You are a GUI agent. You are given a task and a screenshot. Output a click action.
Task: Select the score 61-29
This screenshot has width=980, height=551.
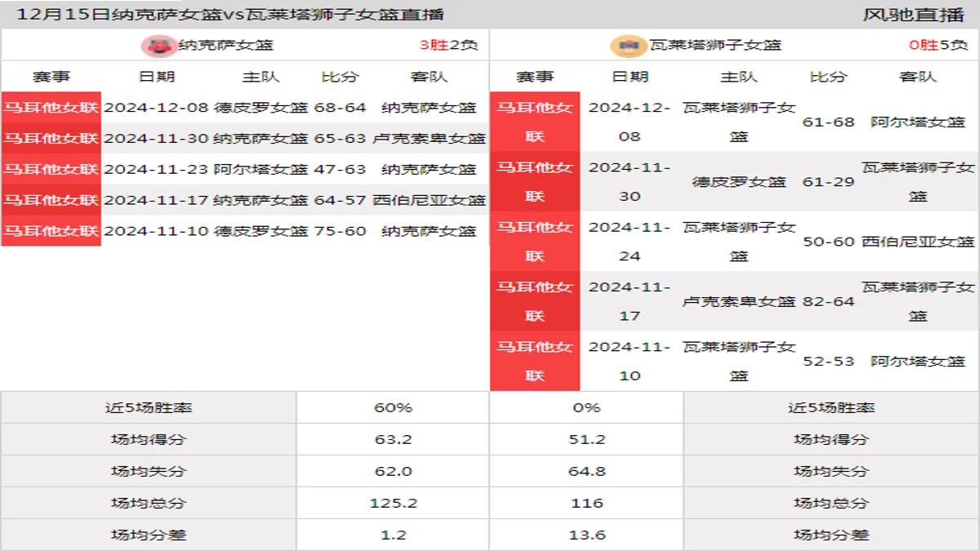pos(828,181)
